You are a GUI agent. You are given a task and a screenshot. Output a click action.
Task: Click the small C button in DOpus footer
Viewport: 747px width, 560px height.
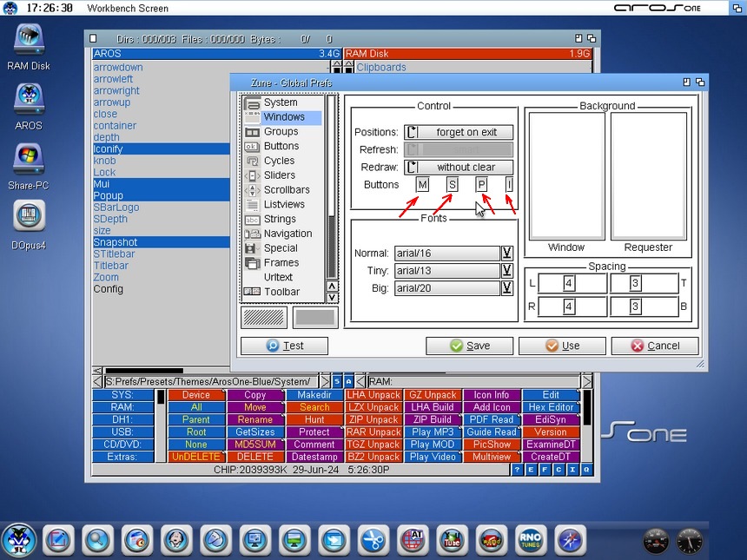[x=559, y=470]
